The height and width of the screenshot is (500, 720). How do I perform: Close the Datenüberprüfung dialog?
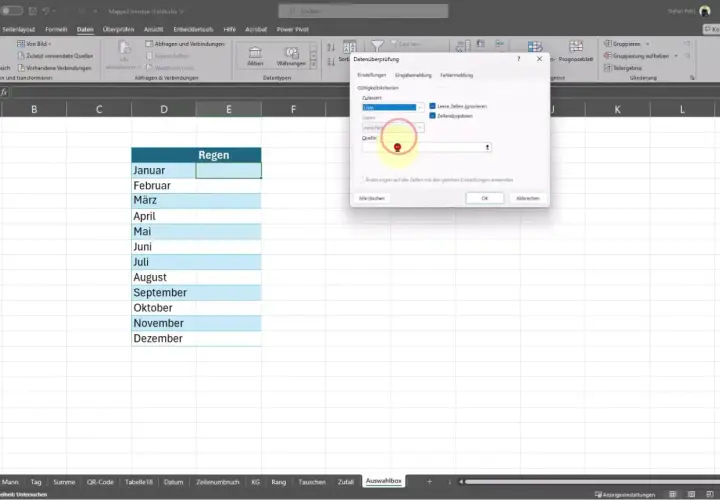pos(540,59)
